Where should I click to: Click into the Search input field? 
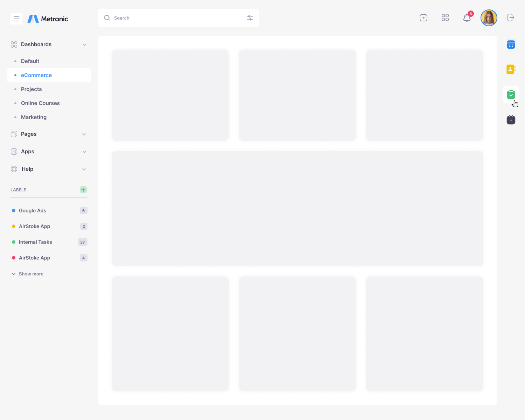(x=175, y=18)
